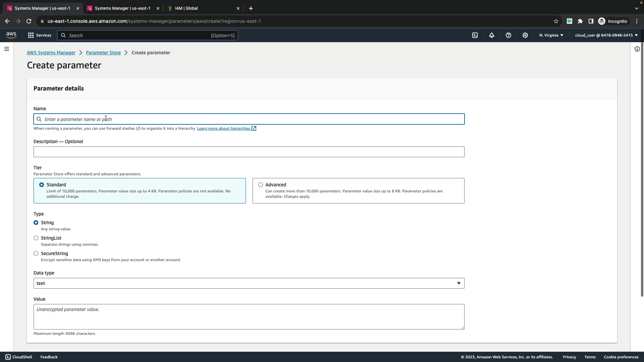
Task: Open the Data type dropdown
Action: pos(249,283)
